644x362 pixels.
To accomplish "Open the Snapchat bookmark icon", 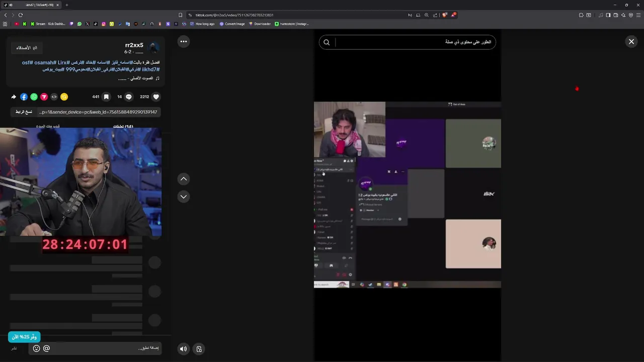I will click(x=112, y=24).
